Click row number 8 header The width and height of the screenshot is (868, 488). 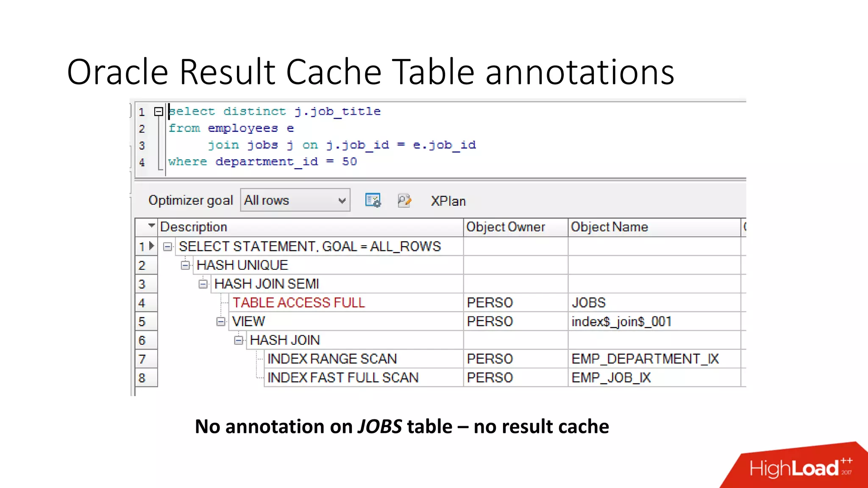pos(146,377)
